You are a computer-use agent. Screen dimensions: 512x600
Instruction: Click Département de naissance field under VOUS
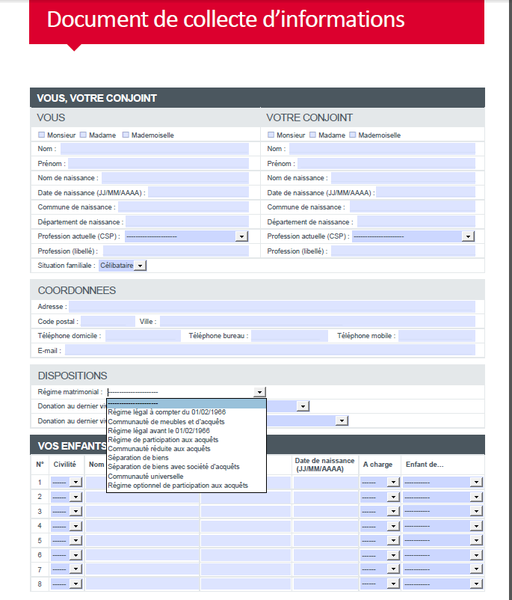click(x=188, y=222)
